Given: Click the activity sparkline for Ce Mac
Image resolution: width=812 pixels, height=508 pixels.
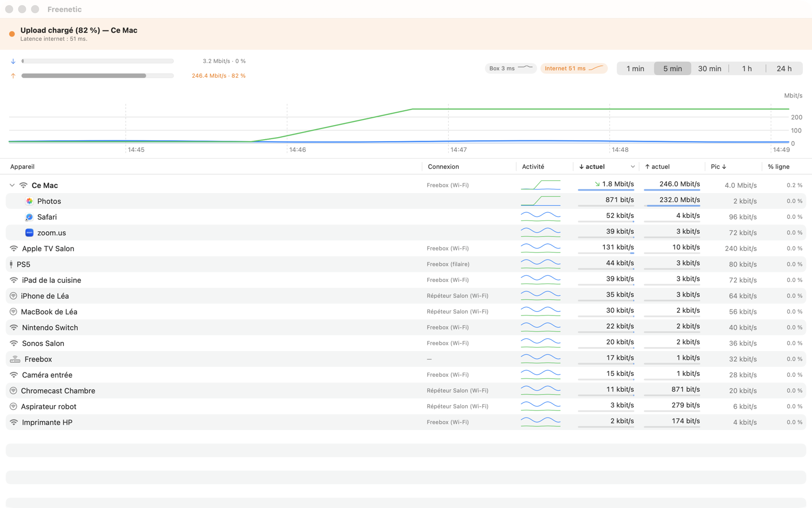Looking at the screenshot, I should [x=540, y=185].
